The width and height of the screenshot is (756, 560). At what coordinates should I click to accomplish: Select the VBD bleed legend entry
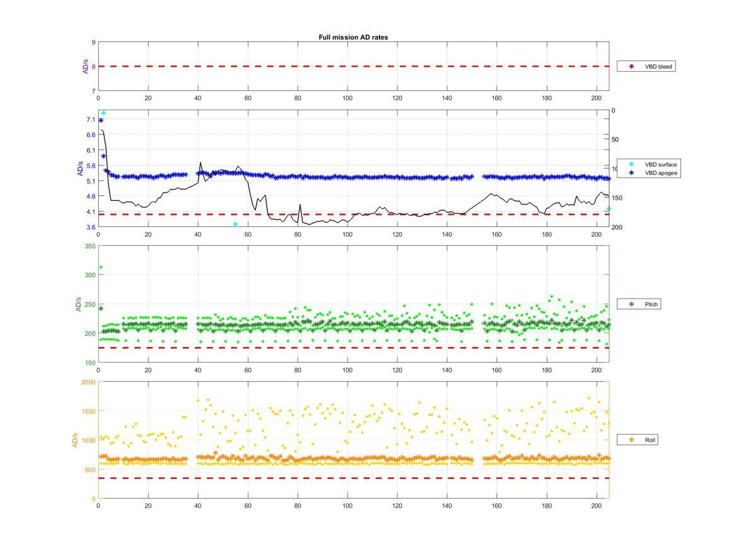click(646, 66)
